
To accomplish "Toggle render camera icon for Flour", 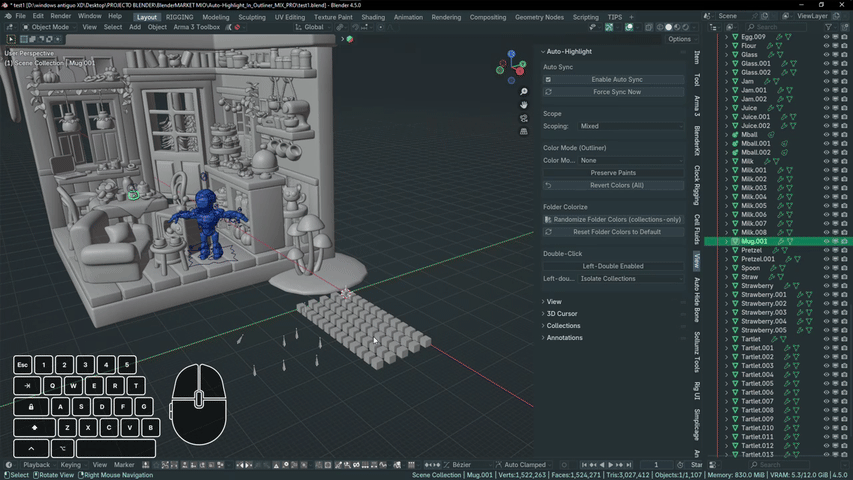I will (844, 46).
